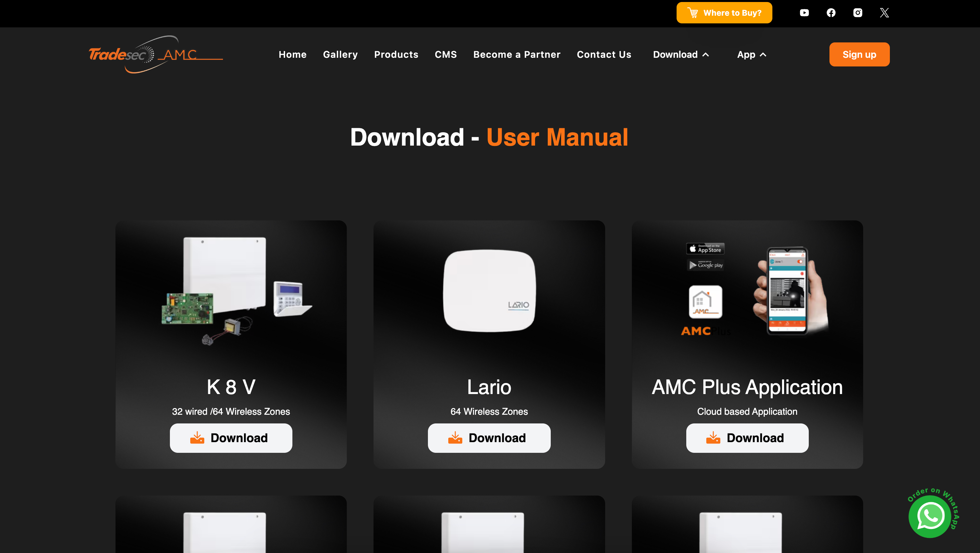
Task: Click the Sign up button
Action: point(859,54)
